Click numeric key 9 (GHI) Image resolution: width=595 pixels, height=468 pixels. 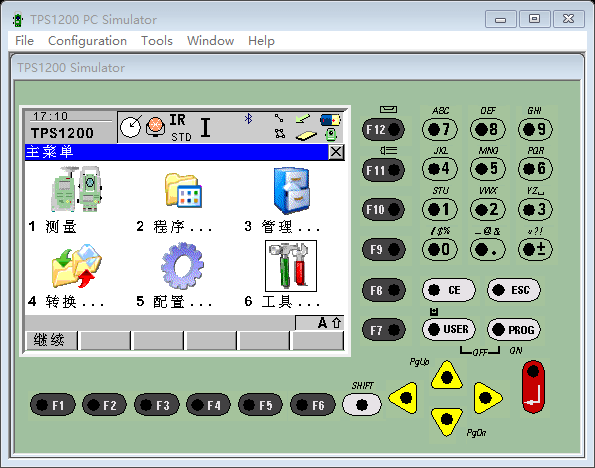tap(535, 129)
